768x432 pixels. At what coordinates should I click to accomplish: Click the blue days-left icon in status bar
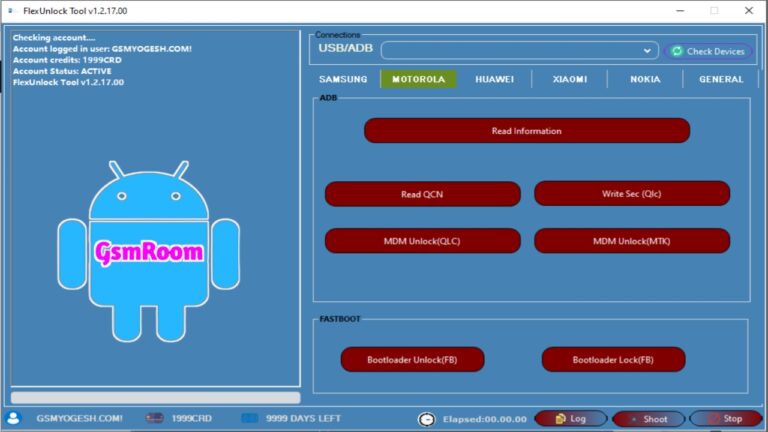point(250,418)
